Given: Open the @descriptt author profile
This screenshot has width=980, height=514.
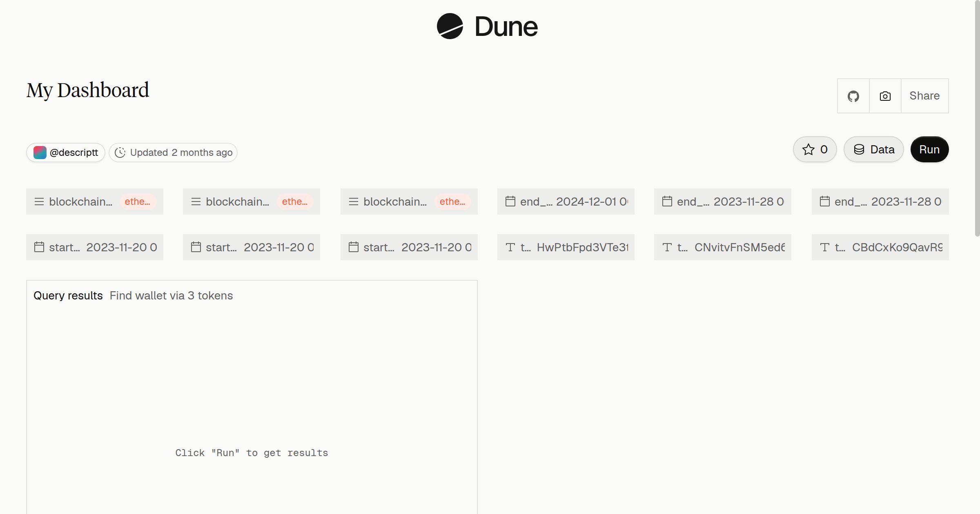Looking at the screenshot, I should [66, 153].
